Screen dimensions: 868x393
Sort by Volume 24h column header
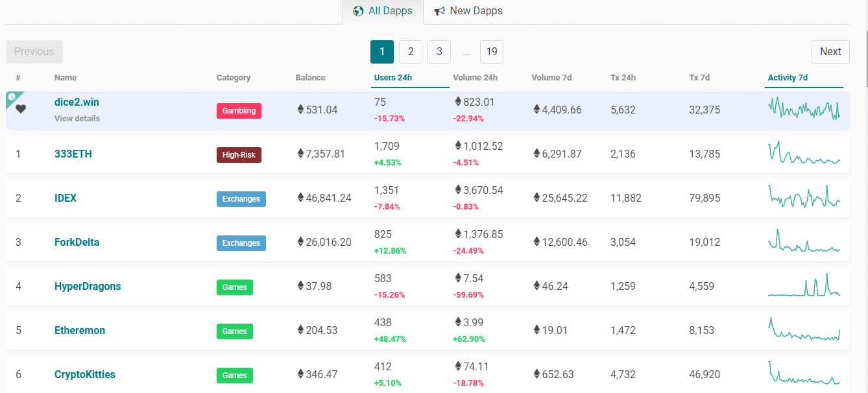click(475, 78)
